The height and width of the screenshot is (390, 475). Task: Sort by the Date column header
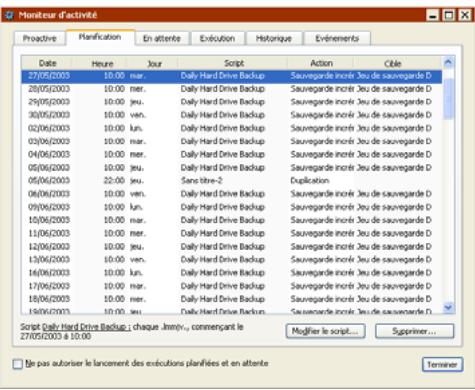pos(47,63)
